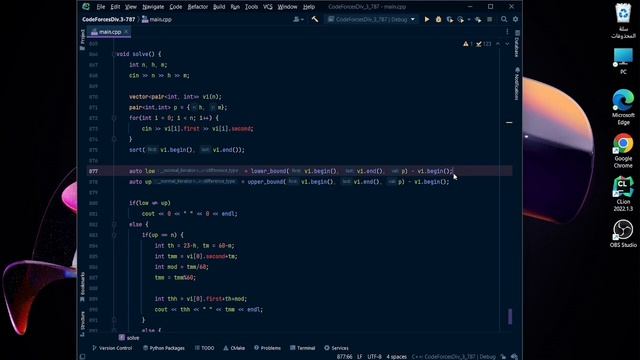Viewport: 640px width, 360px height.
Task: Open the Terminal tool window
Action: pos(302,348)
